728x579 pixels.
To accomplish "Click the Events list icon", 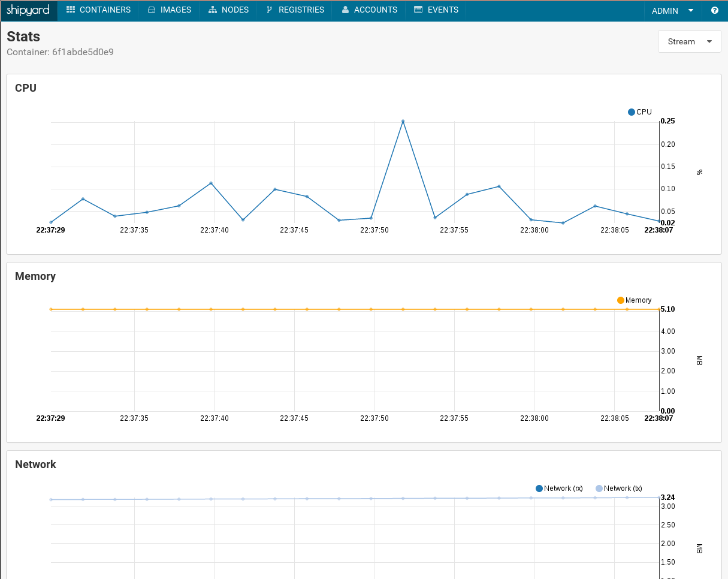I will point(418,10).
